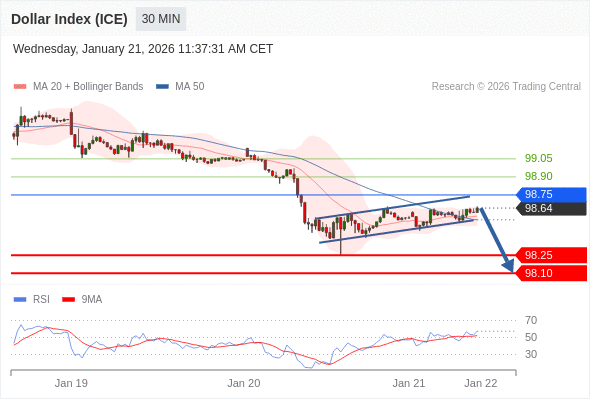
Task: Select the MA 50 legend label
Action: 190,87
